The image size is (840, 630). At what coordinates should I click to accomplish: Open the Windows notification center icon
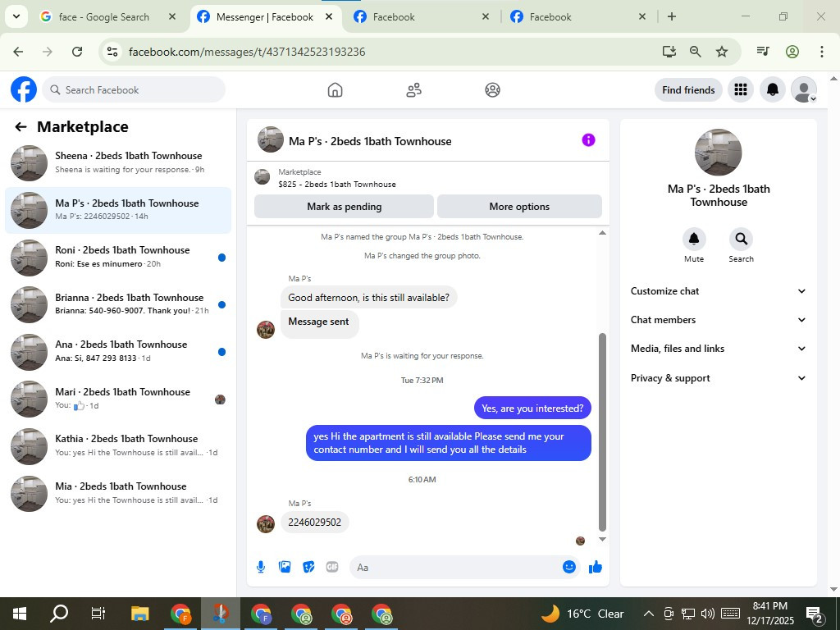[815, 614]
